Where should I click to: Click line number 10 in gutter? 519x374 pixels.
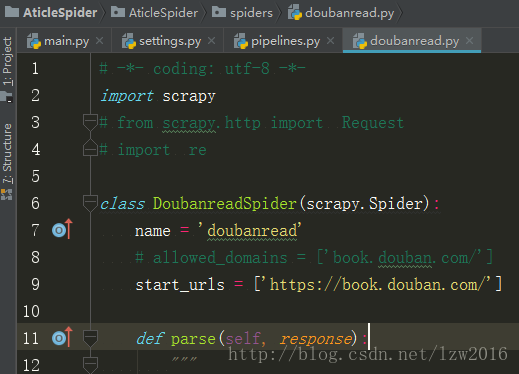coord(31,311)
